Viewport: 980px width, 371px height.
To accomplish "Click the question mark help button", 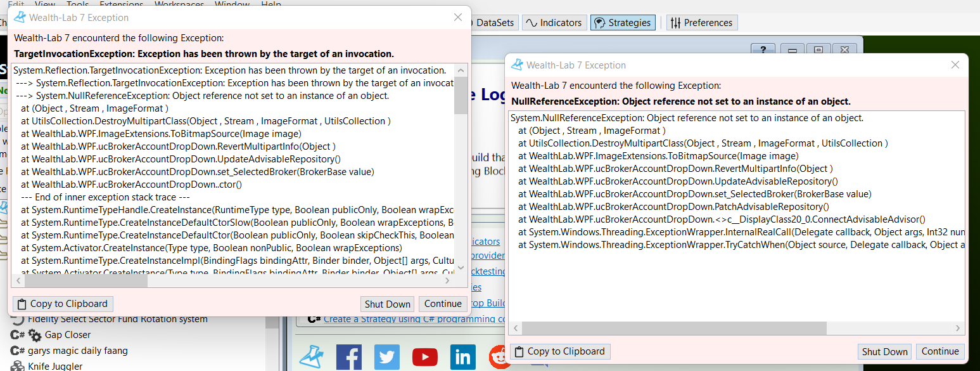I will (763, 50).
